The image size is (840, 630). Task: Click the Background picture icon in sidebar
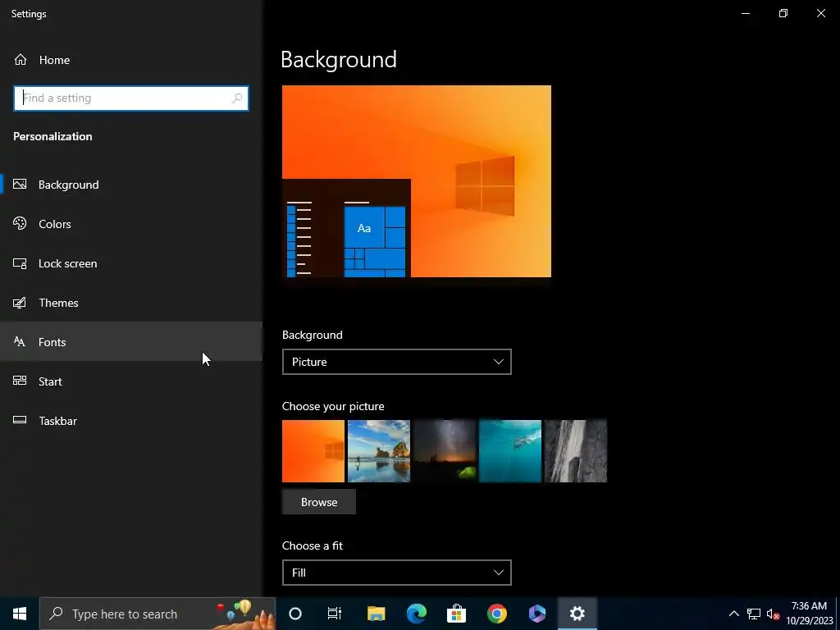pos(20,185)
